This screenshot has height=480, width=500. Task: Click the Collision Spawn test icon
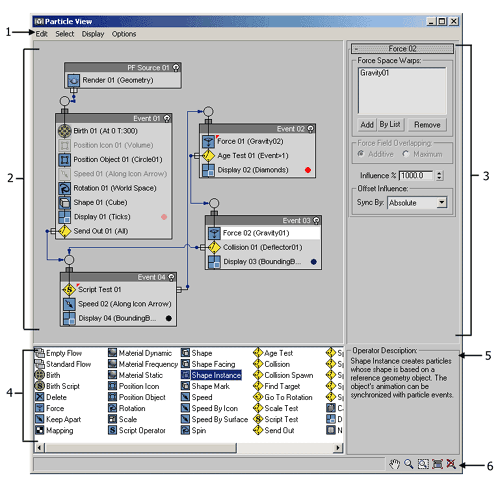pyautogui.click(x=258, y=375)
